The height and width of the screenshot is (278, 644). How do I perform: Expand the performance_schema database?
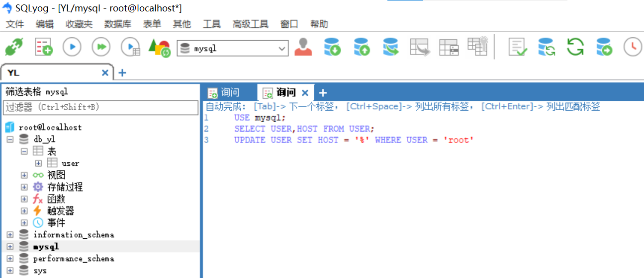click(10, 258)
